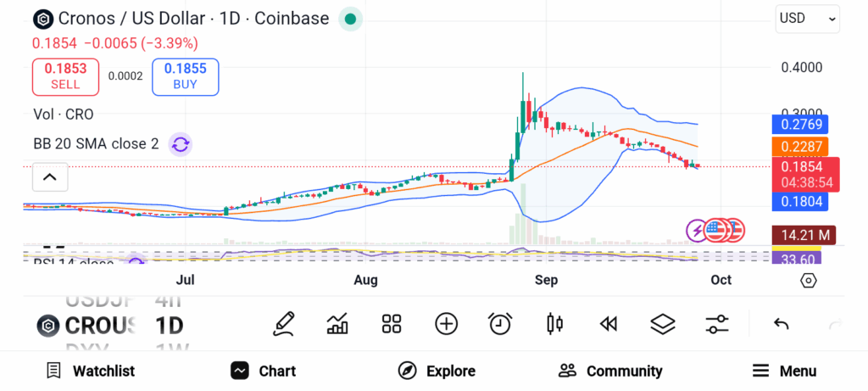Undo the last chart action
Image resolution: width=868 pixels, height=391 pixels.
[x=782, y=323]
